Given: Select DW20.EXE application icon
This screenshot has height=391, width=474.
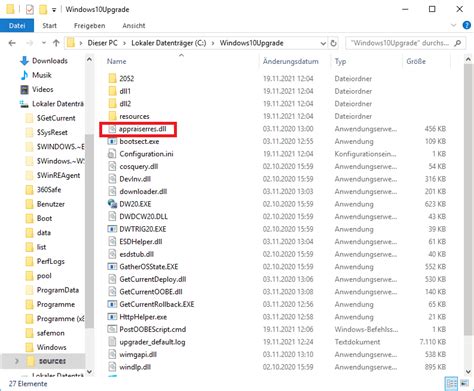Looking at the screenshot, I should 112,204.
